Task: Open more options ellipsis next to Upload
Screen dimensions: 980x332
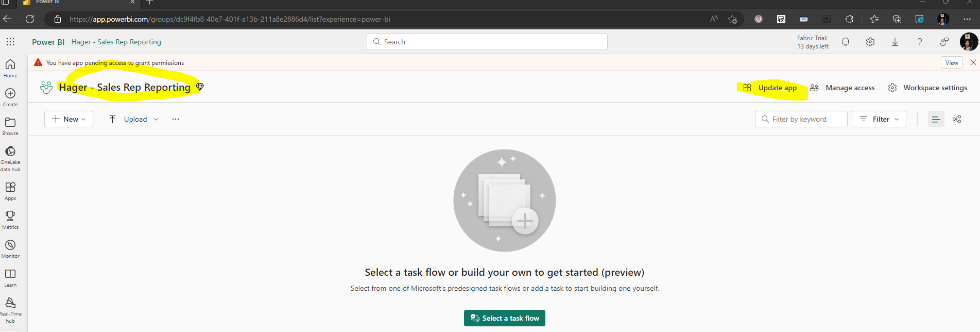Action: click(176, 119)
